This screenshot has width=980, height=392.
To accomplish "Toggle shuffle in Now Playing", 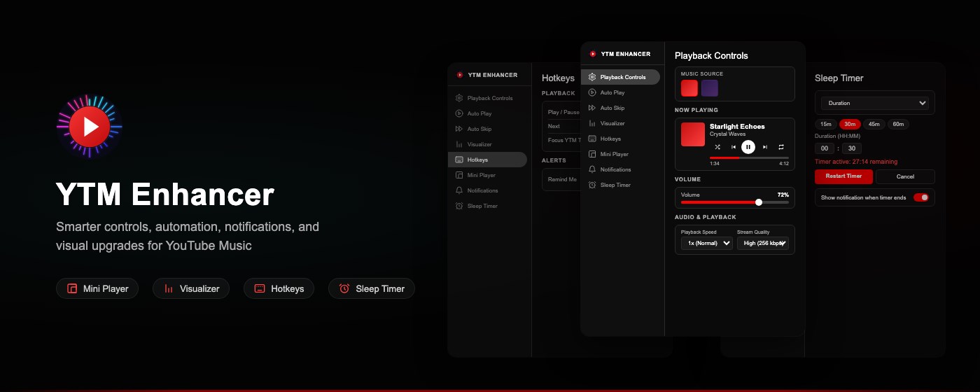I will click(717, 147).
